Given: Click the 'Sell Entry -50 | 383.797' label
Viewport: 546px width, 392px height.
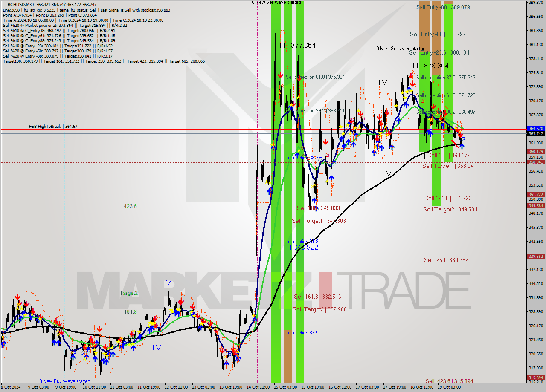Looking at the screenshot, I should [438, 34].
